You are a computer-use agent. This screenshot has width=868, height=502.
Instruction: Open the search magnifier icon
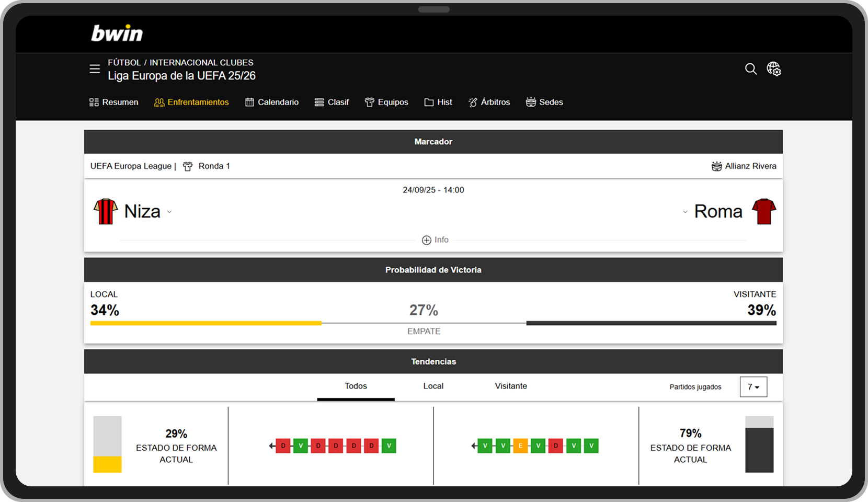[x=751, y=69]
